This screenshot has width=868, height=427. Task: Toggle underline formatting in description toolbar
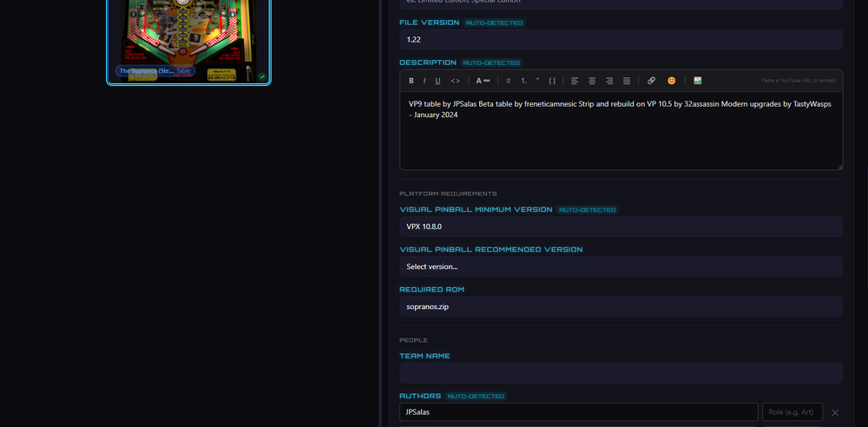tap(437, 81)
